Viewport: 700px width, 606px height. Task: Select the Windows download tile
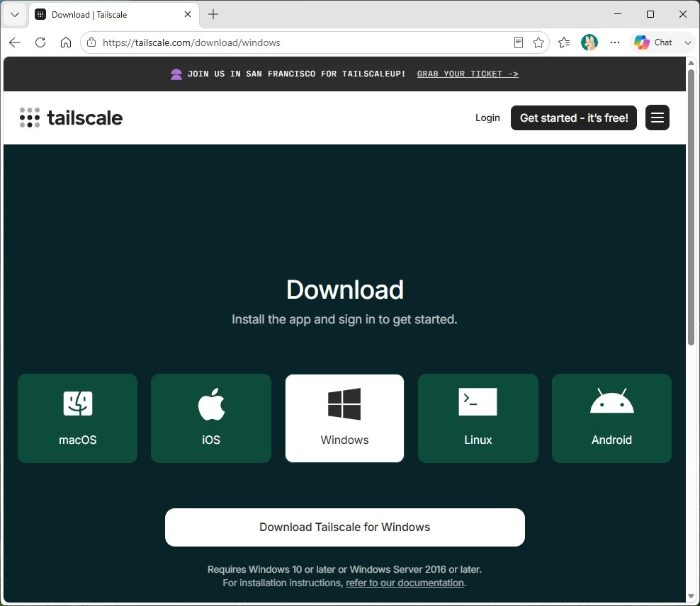(344, 418)
